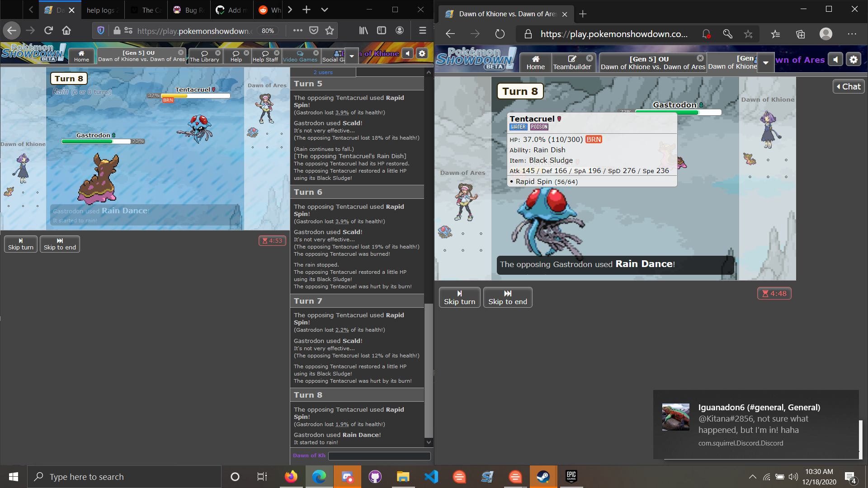
Task: Click the Gastrodon sprite in left battle
Action: click(x=99, y=178)
